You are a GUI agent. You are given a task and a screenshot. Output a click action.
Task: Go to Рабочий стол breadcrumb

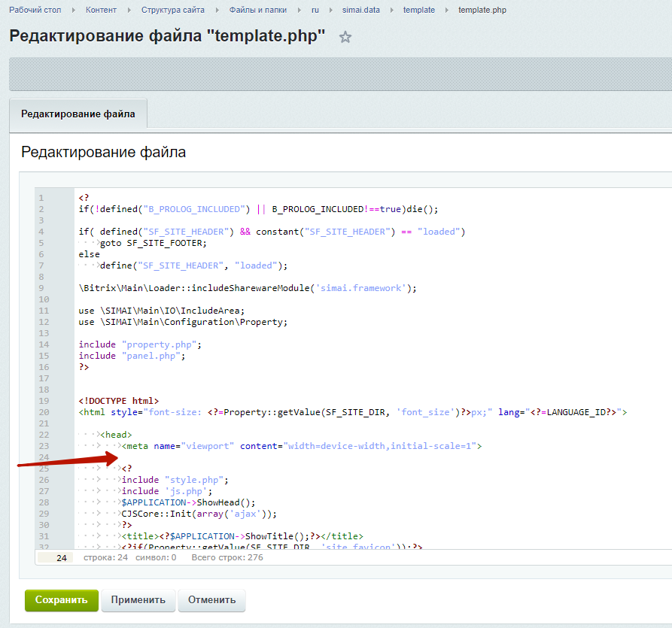point(35,10)
